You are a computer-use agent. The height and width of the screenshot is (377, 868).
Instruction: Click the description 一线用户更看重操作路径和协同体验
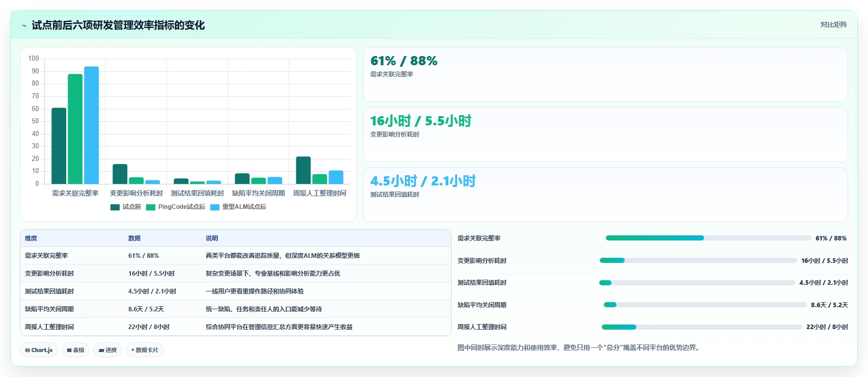tap(255, 291)
